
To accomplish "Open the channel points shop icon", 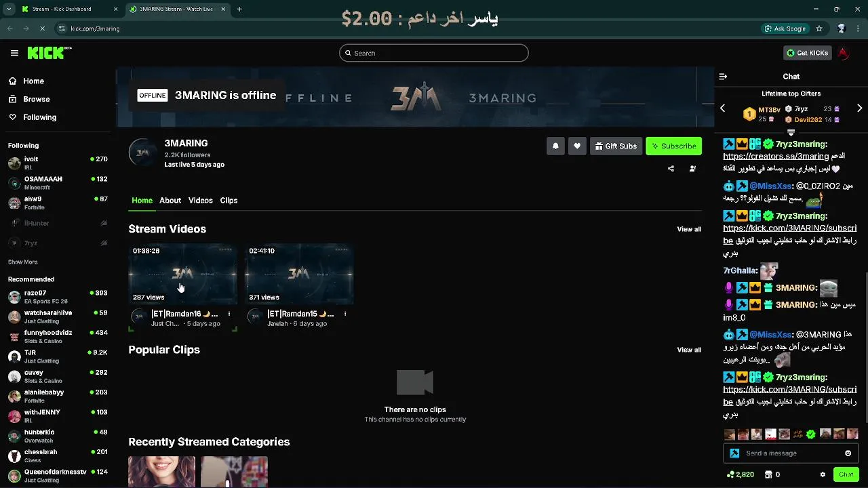I will pyautogui.click(x=770, y=474).
